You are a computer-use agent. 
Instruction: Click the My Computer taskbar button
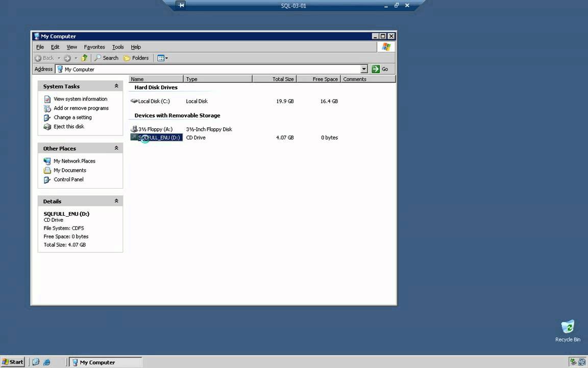[106, 362]
